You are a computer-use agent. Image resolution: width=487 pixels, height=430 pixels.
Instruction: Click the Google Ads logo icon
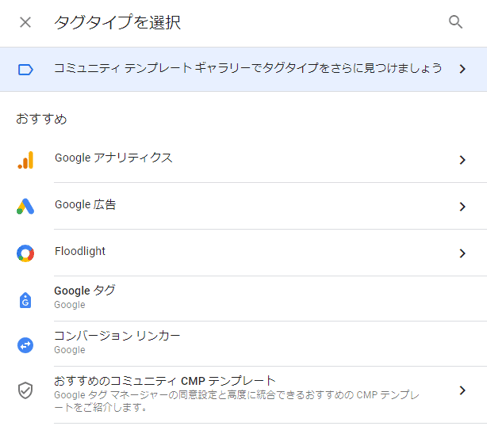pos(25,207)
